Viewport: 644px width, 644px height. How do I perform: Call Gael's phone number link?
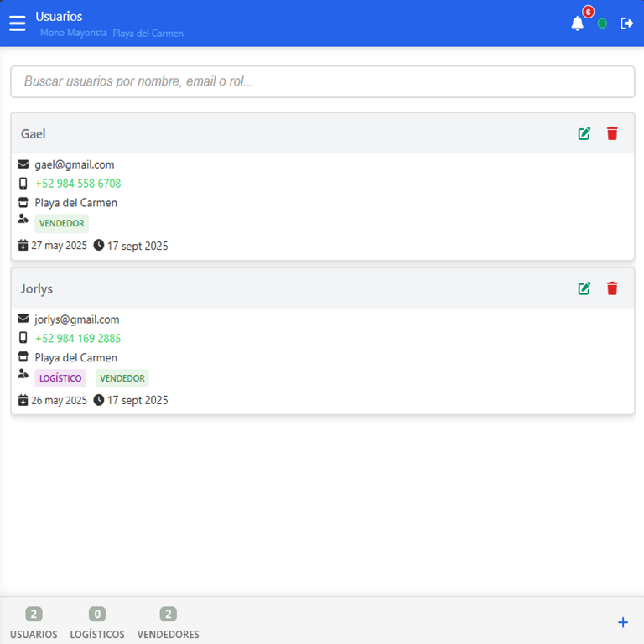click(78, 184)
